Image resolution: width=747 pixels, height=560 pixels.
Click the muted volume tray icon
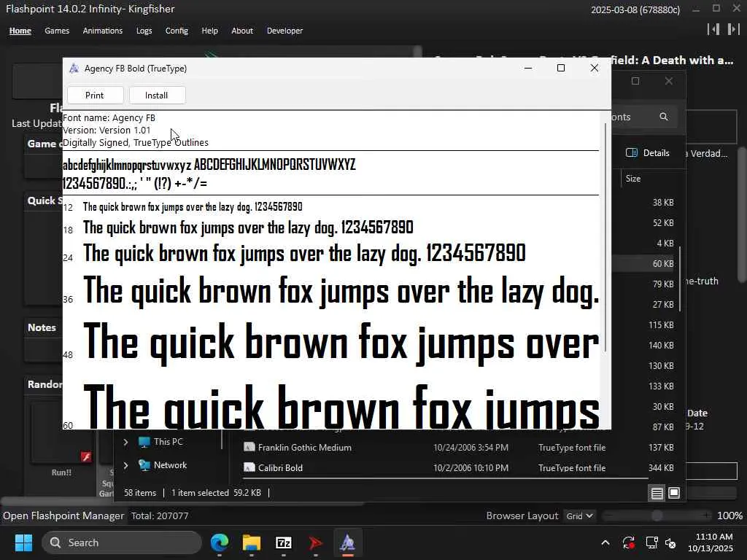coord(670,542)
